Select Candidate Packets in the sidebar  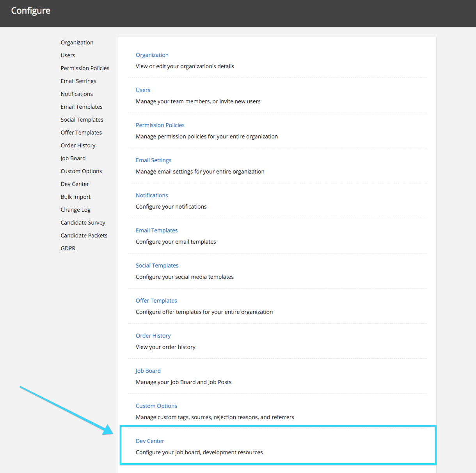84,236
